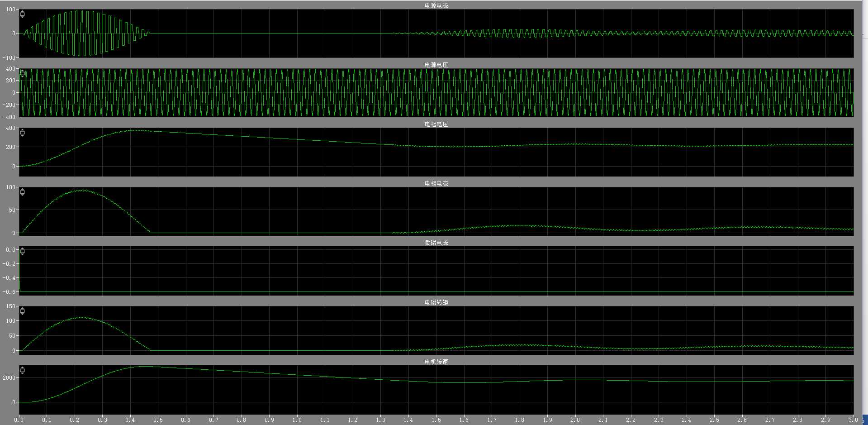Click the -400 tick on the 电源电压 axis

coord(9,117)
